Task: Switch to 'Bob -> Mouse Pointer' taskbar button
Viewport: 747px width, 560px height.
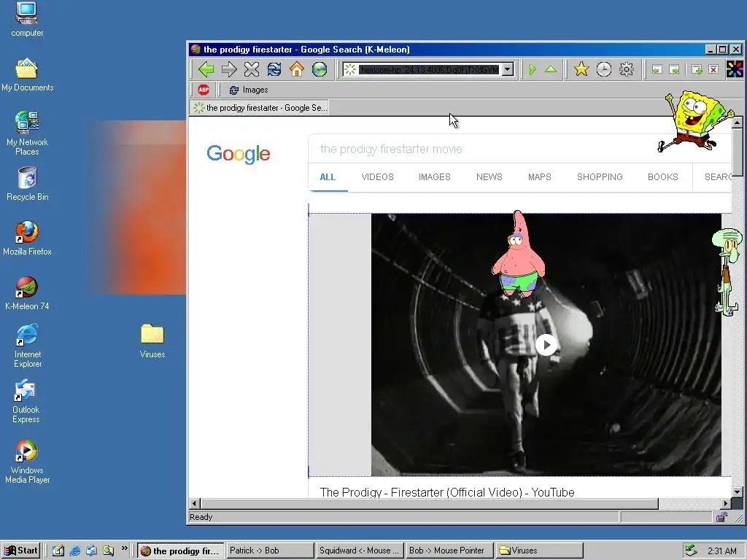Action: (449, 551)
